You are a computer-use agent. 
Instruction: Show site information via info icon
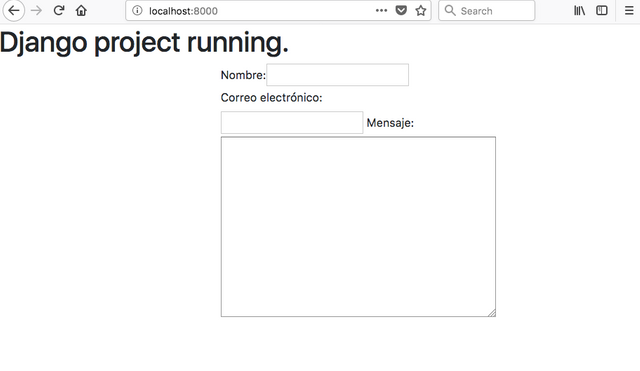point(137,11)
